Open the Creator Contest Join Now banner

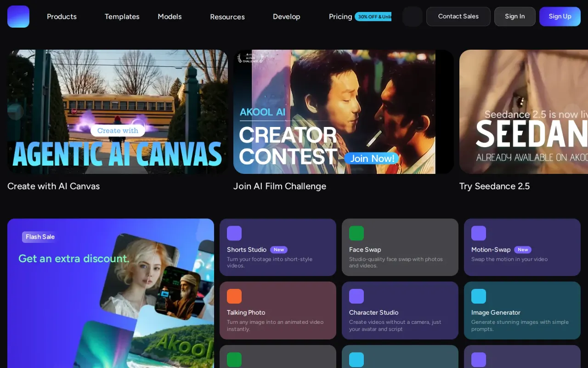point(344,112)
